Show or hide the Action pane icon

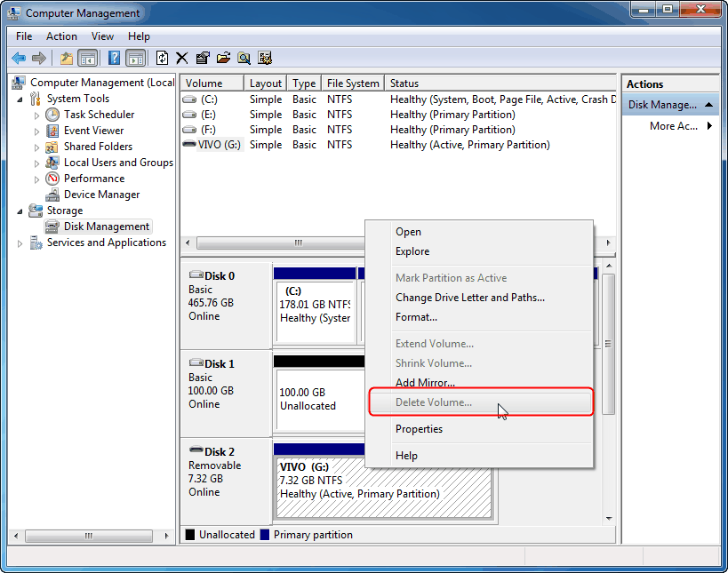coord(136,58)
